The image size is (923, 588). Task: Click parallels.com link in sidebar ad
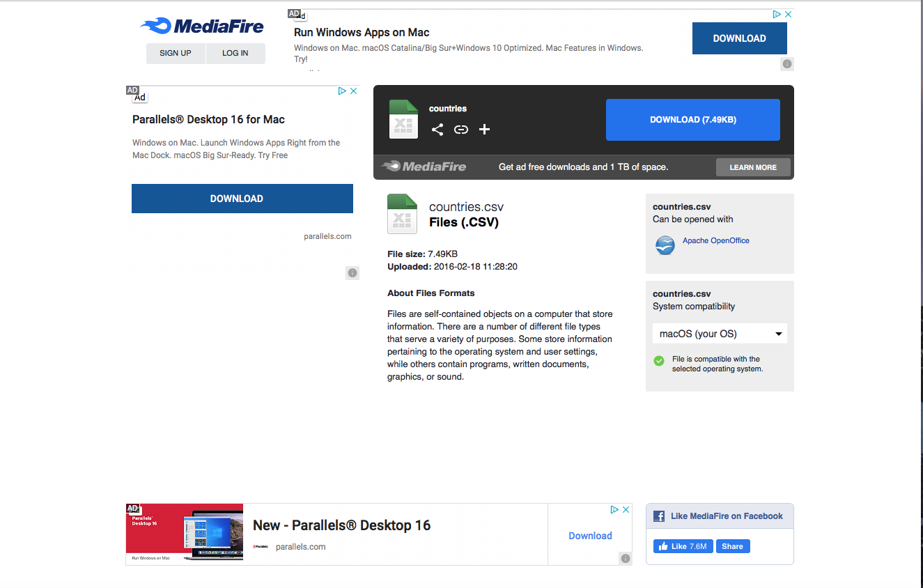coord(327,236)
